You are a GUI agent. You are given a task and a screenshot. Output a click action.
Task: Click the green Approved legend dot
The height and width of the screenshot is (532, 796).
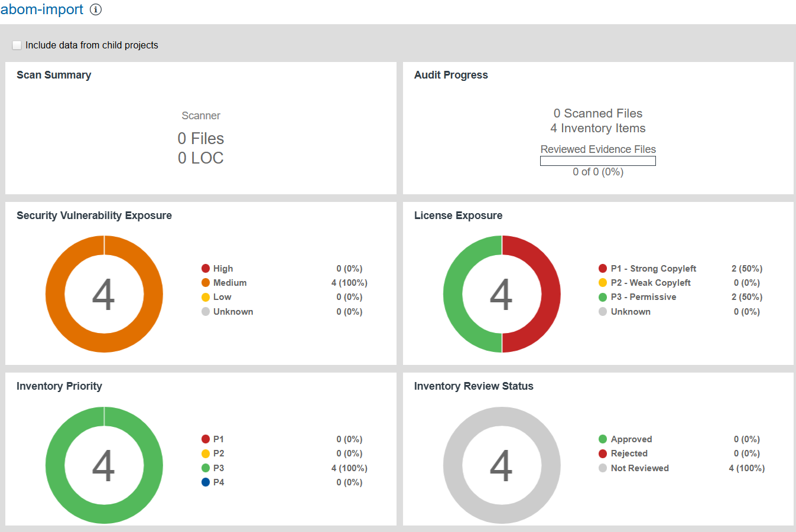603,439
